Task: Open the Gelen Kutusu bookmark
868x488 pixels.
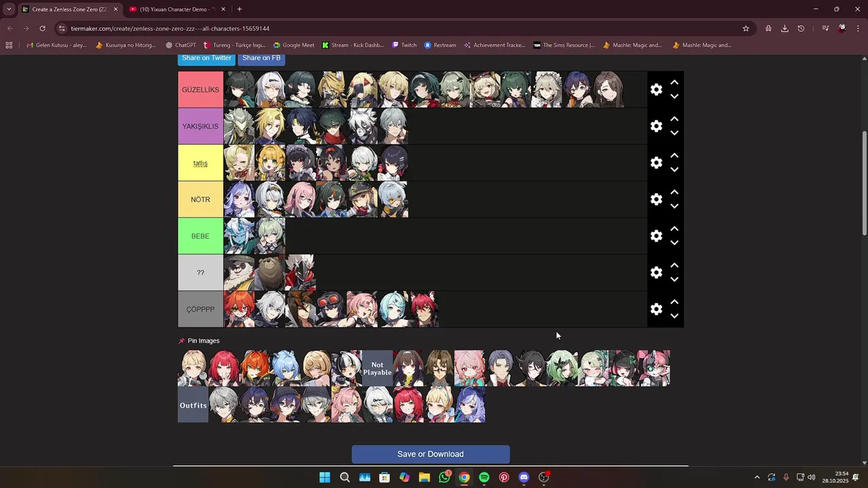Action: pyautogui.click(x=56, y=45)
